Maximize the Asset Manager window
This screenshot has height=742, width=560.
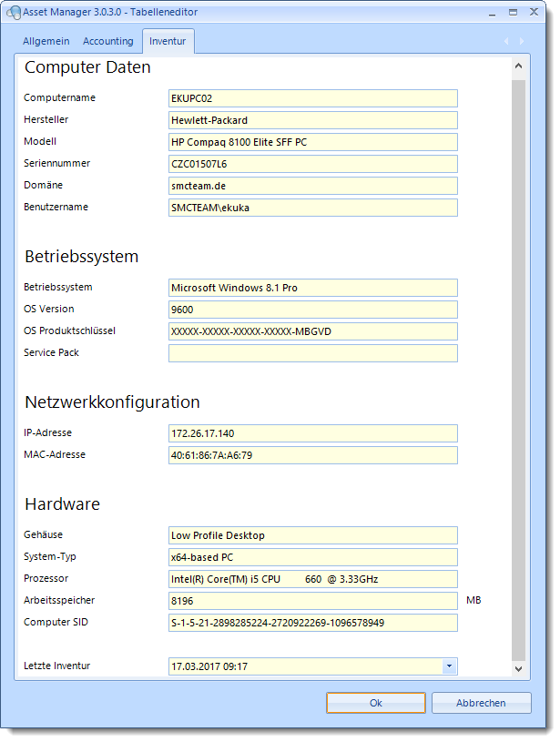pos(514,13)
